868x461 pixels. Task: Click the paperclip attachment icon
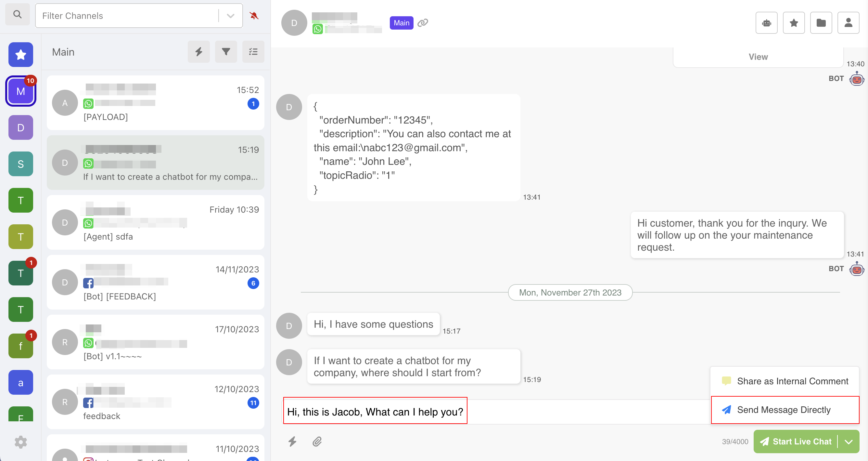click(317, 441)
